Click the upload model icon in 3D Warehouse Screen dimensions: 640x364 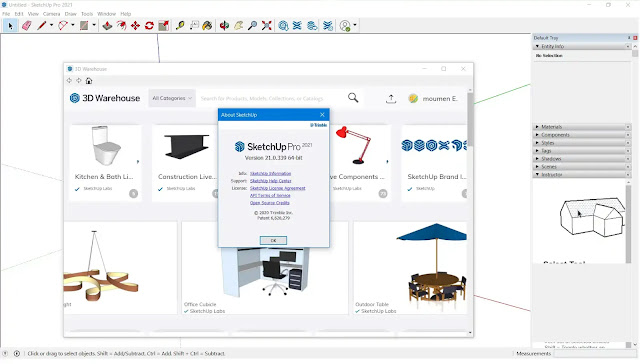391,98
